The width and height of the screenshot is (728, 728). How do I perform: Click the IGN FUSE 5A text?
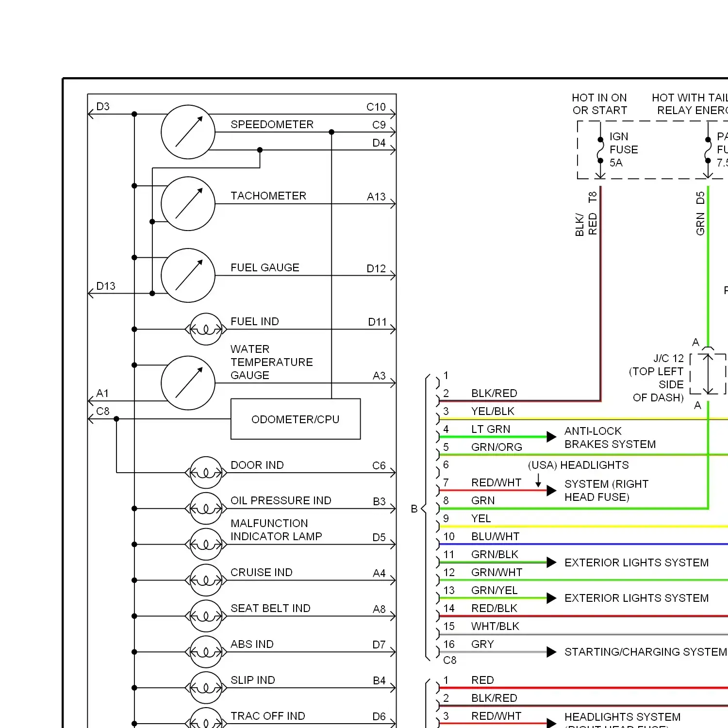pos(624,149)
